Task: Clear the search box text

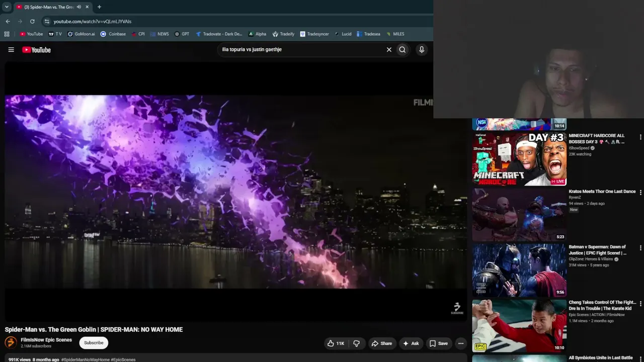Action: pos(389,50)
